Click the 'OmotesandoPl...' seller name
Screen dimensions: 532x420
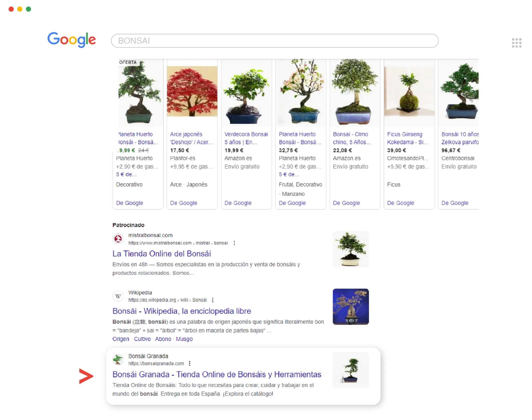[407, 158]
